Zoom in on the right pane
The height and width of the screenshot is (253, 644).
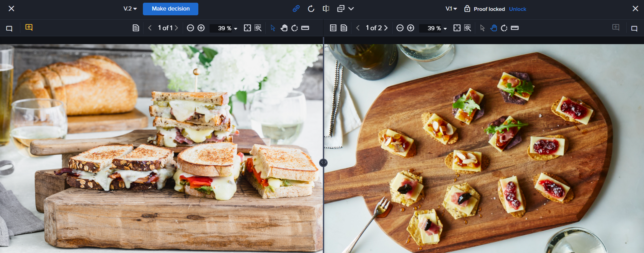tap(411, 28)
